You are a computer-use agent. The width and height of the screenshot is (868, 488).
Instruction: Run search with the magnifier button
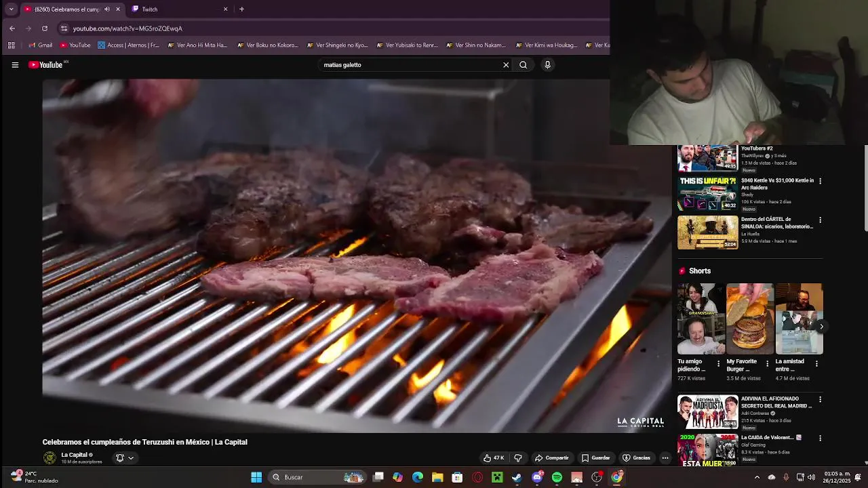pyautogui.click(x=523, y=65)
